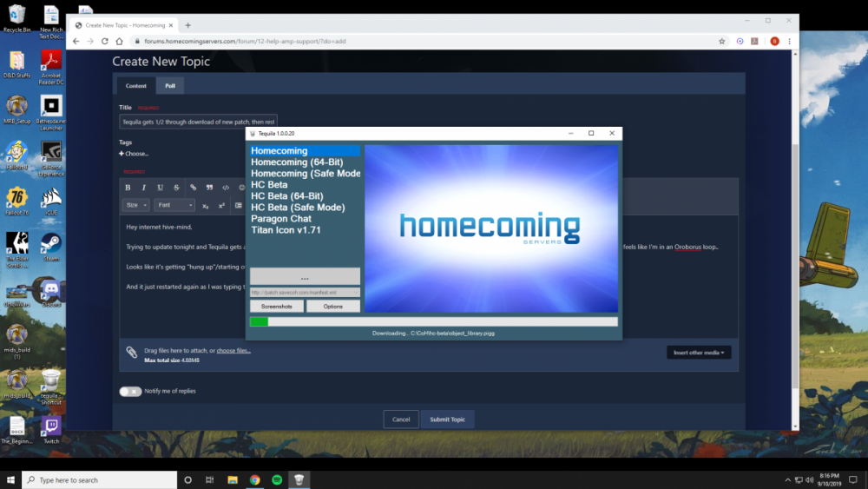This screenshot has width=868, height=489.
Task: Open the Size dropdown in editor
Action: point(135,205)
